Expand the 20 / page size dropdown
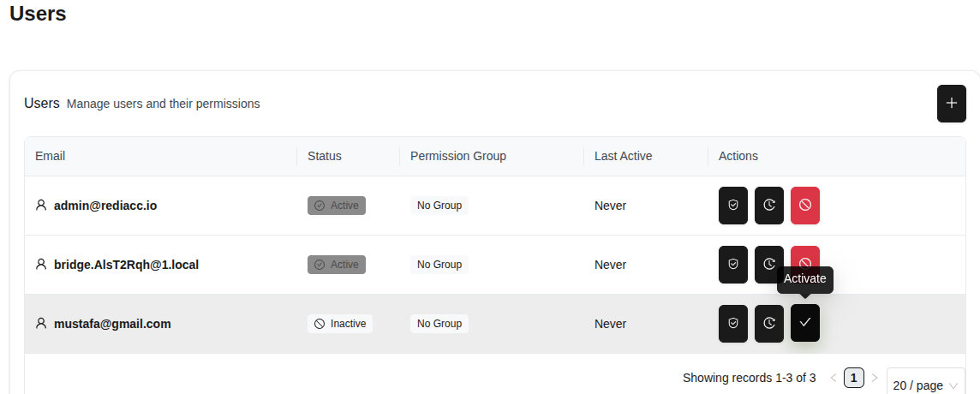 [925, 385]
